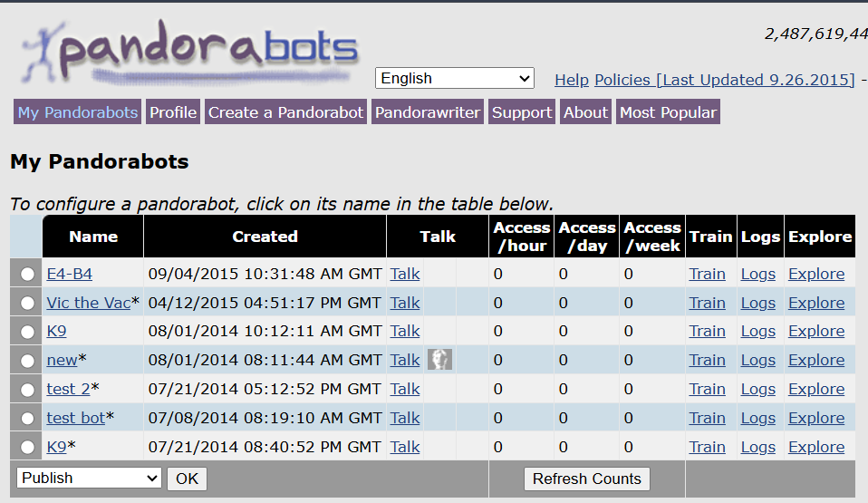This screenshot has width=868, height=503.
Task: Open the Most Popular tab
Action: (668, 111)
